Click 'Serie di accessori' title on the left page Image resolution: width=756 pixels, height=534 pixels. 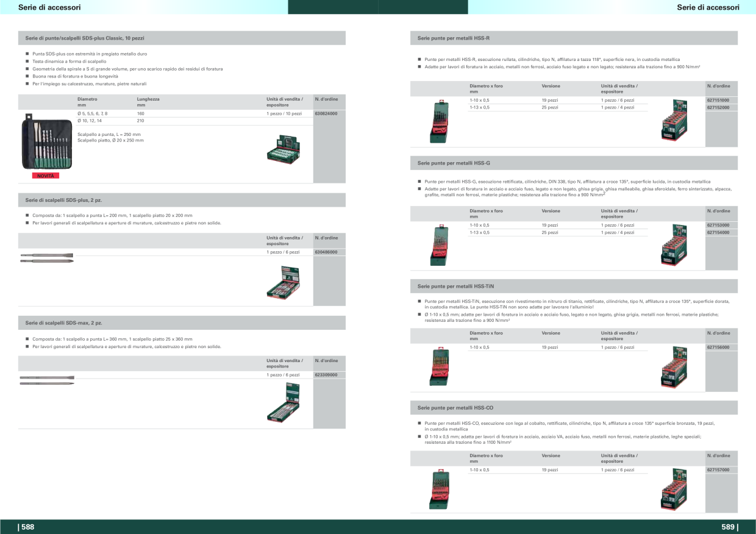[x=49, y=7]
